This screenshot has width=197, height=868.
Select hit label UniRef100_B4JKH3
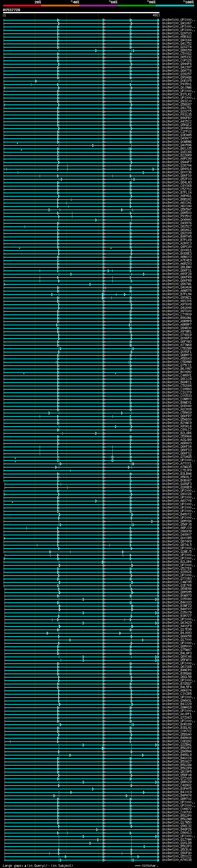(177, 633)
